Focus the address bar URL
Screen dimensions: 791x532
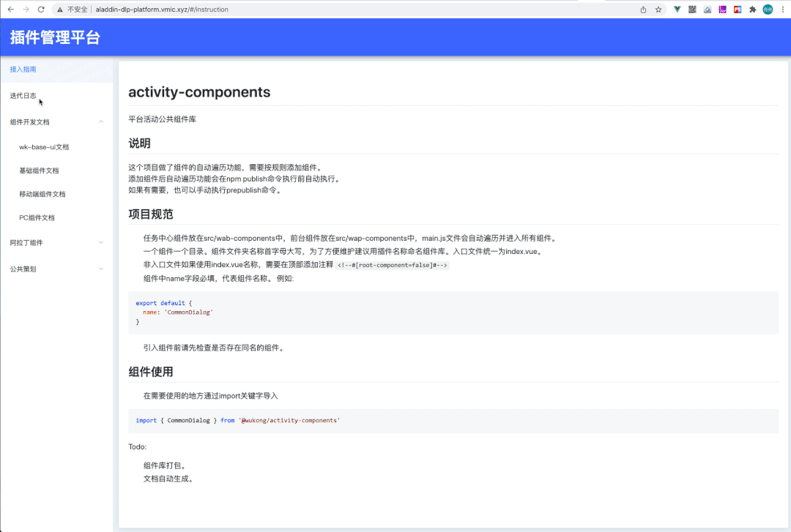pos(162,9)
